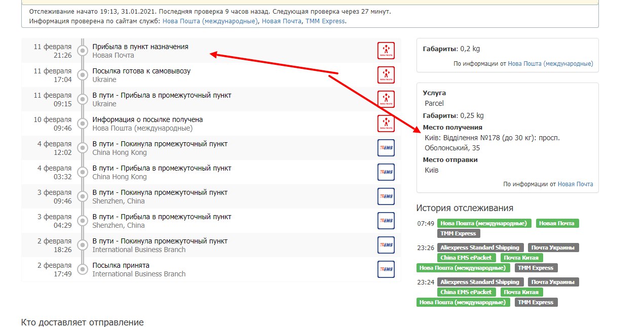
Task: Click the 'Кто доставляет отправление' heading
Action: [x=83, y=322]
